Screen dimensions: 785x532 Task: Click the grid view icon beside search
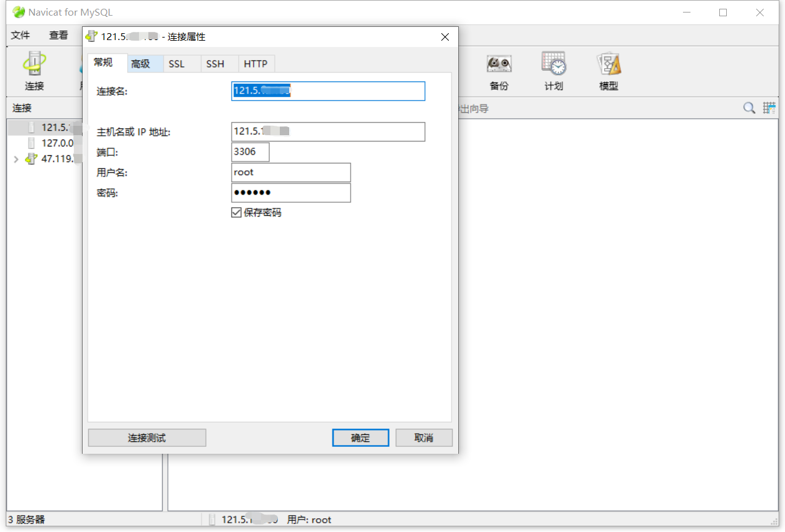coord(769,108)
